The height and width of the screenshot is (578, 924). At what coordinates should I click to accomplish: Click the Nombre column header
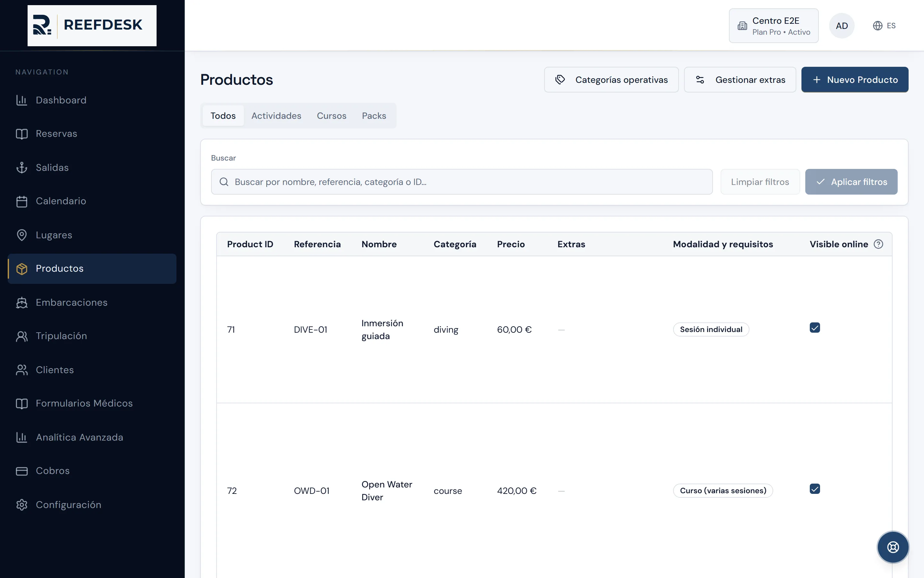pyautogui.click(x=379, y=244)
